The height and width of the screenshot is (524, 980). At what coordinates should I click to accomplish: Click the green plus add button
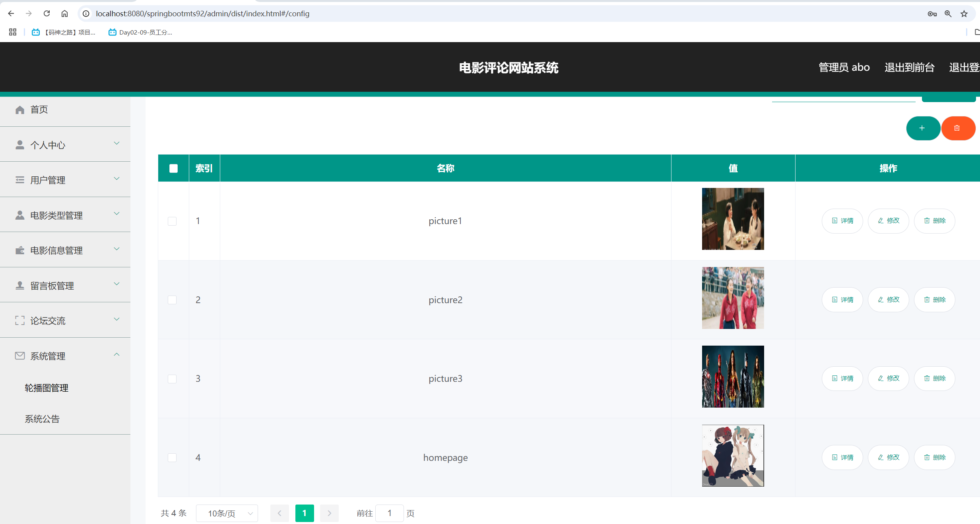tap(923, 128)
